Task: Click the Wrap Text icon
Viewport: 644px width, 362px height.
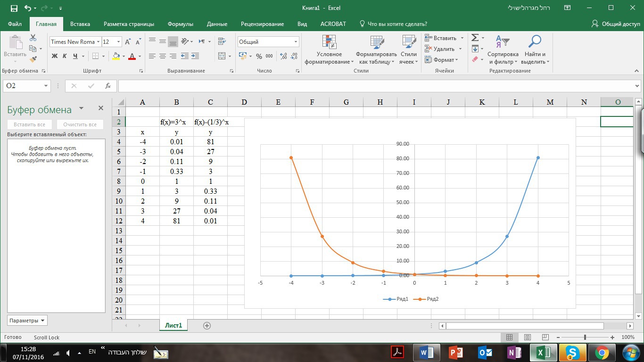Action: click(222, 41)
